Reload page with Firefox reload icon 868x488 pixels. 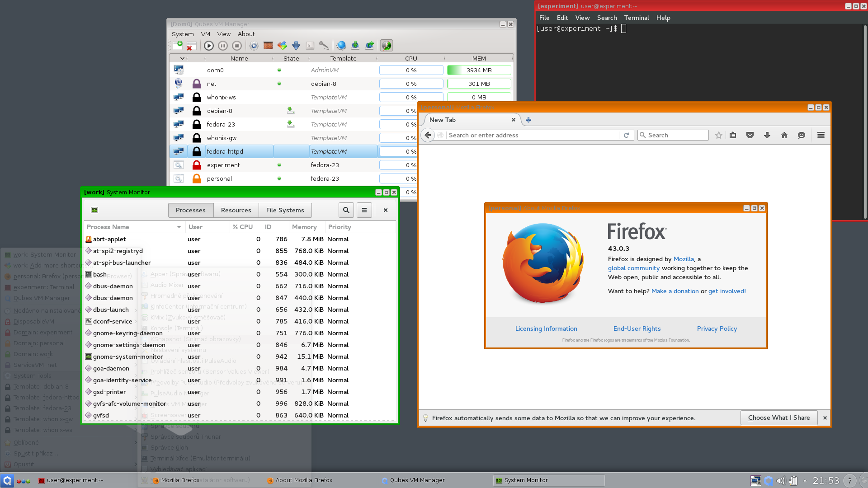coord(626,135)
